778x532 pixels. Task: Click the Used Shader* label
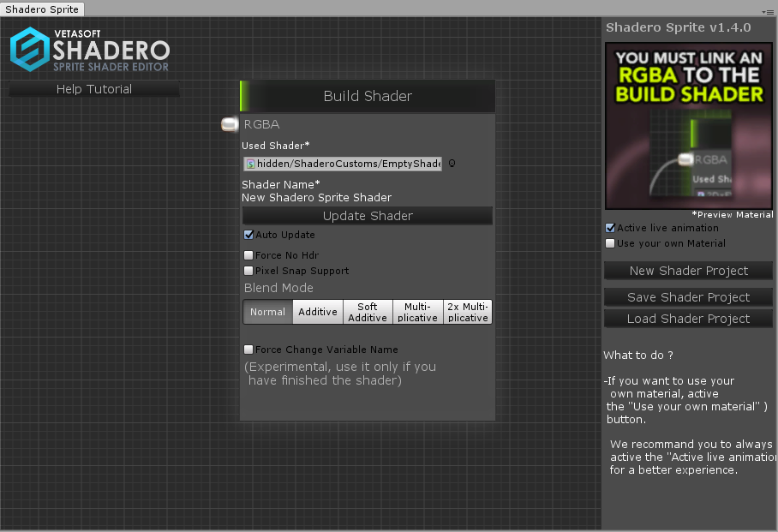point(275,146)
